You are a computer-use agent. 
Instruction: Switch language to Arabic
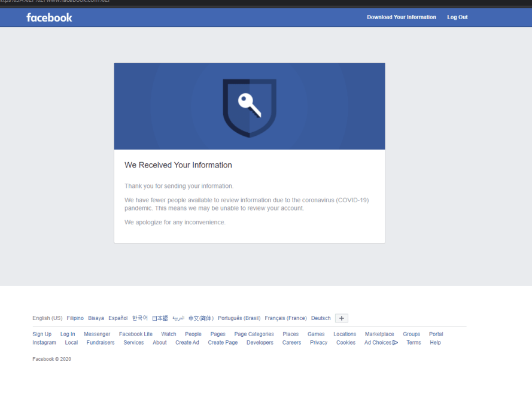point(178,318)
